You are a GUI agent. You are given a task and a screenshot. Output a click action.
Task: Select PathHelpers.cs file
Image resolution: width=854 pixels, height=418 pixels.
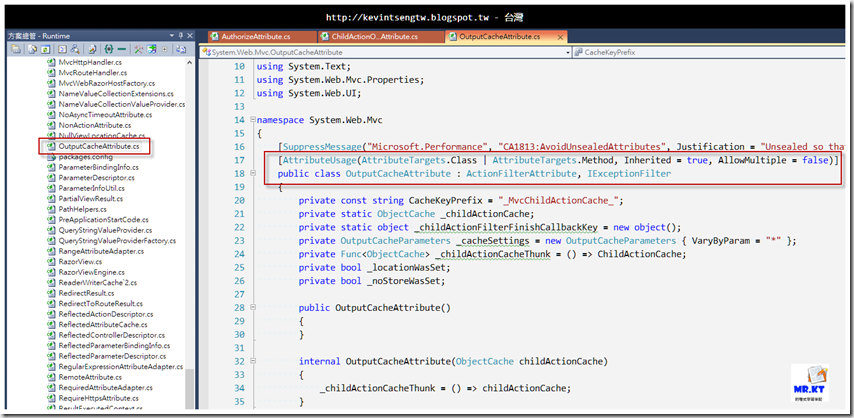tap(83, 209)
